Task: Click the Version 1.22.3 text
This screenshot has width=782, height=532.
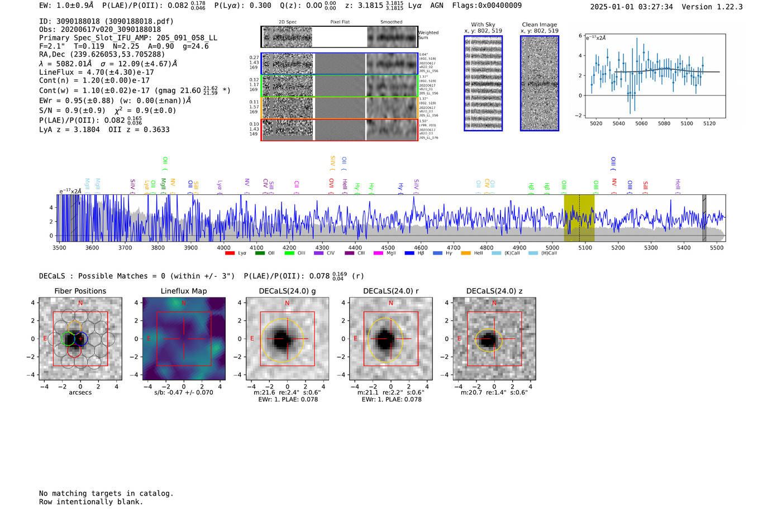Action: [712, 7]
